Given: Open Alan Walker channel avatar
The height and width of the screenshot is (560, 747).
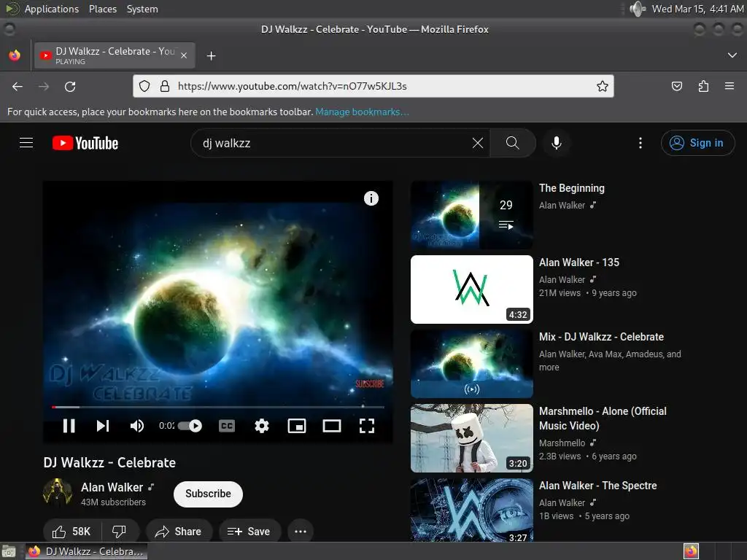Looking at the screenshot, I should coord(58,494).
